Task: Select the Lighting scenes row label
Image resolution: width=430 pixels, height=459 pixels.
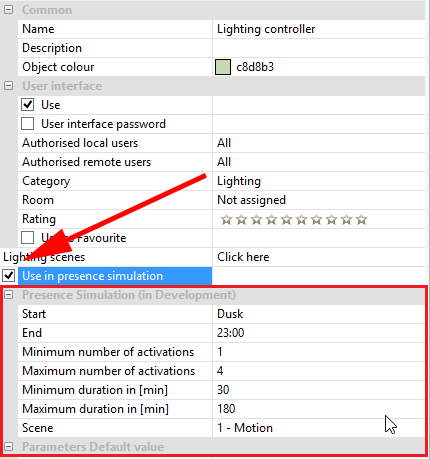Action: pyautogui.click(x=44, y=257)
